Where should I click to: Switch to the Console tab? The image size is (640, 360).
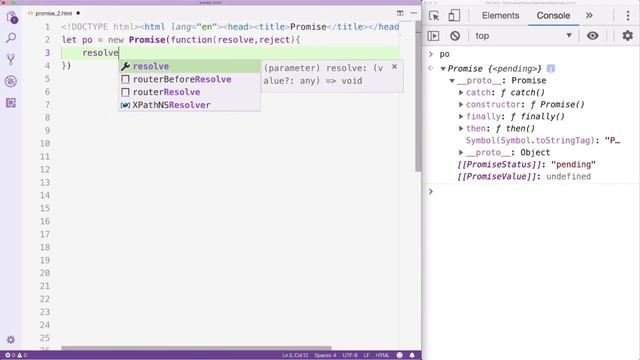click(x=553, y=16)
